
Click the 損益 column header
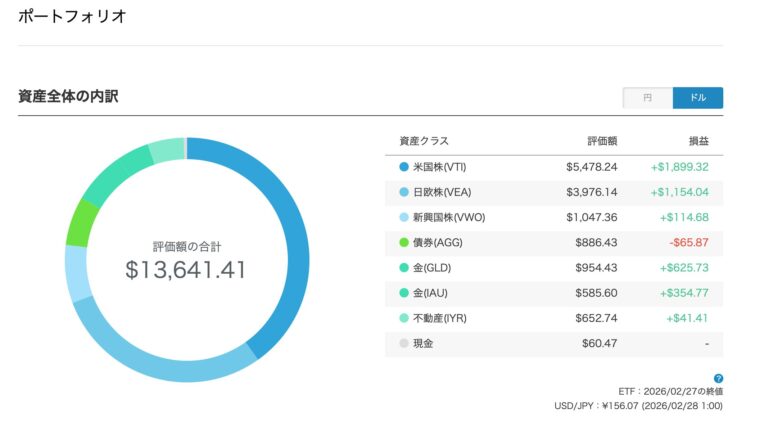coord(697,141)
